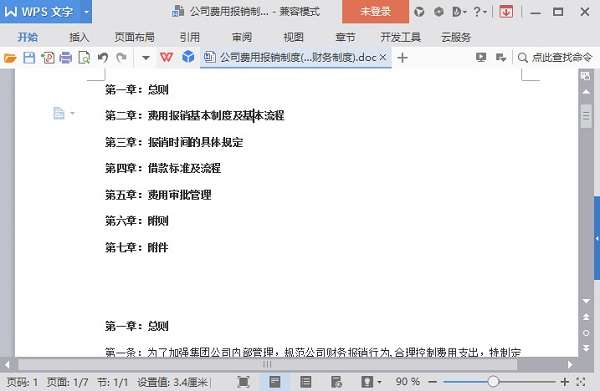Switch to web layout view in status bar
Image resolution: width=600 pixels, height=391 pixels.
[336, 382]
